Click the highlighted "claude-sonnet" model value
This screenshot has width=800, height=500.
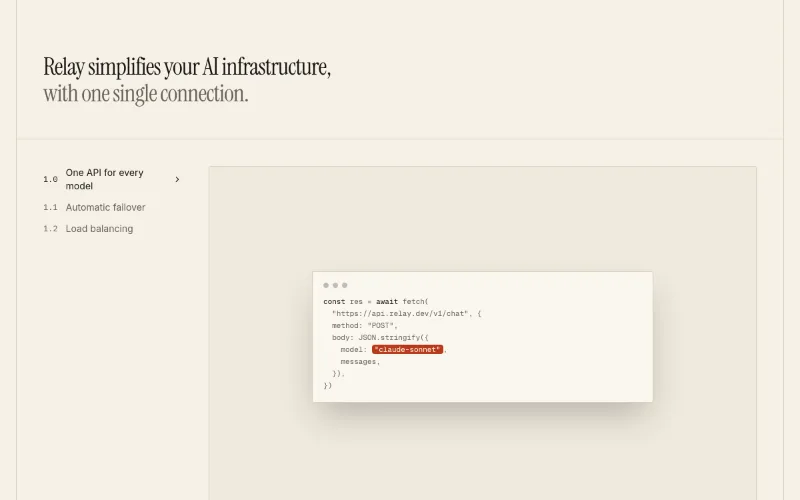[407, 349]
